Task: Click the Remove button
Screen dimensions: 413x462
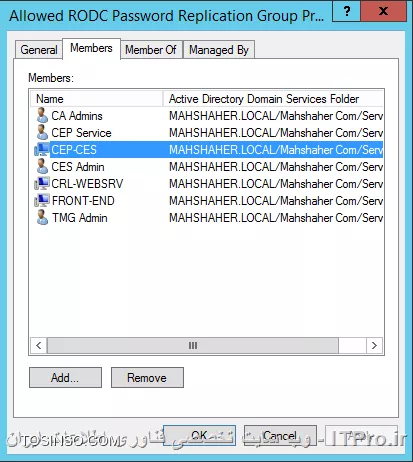Action: pos(147,378)
